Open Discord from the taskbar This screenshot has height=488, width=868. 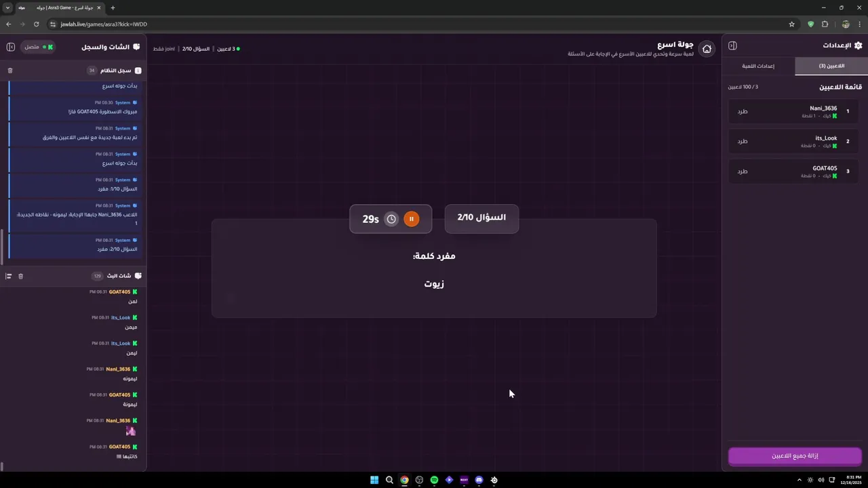[x=479, y=480]
